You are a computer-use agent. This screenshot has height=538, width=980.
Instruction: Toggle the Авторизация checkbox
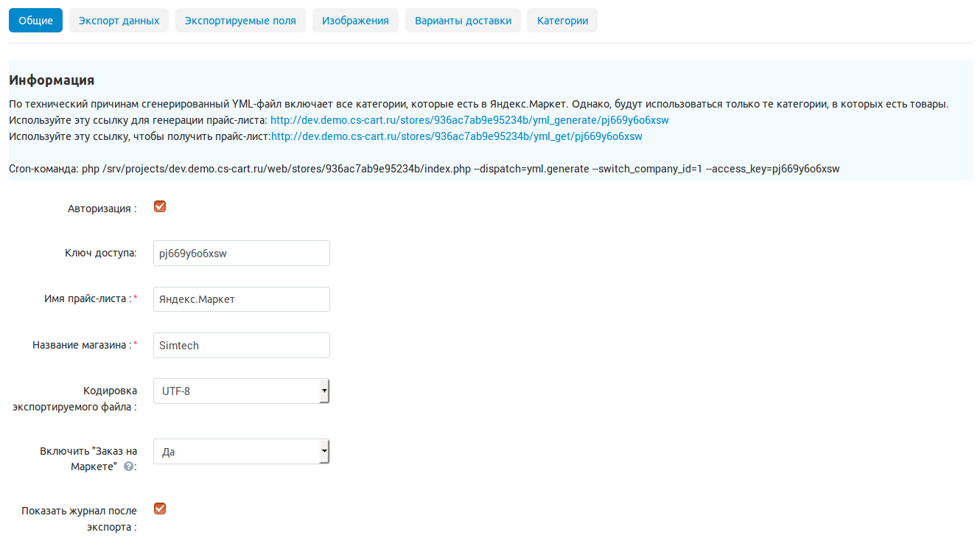tap(160, 206)
